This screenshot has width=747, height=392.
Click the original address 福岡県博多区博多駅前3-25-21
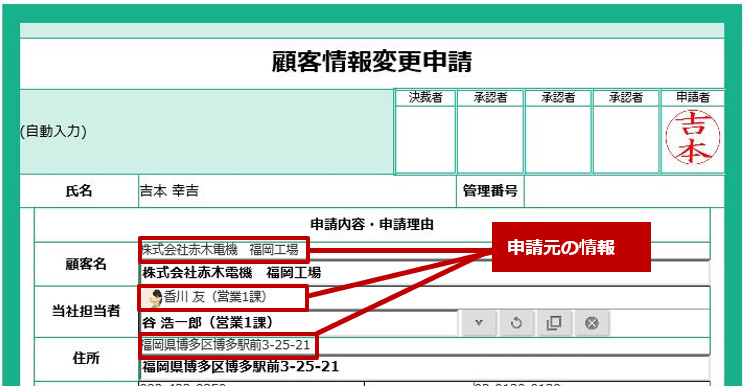coord(226,345)
